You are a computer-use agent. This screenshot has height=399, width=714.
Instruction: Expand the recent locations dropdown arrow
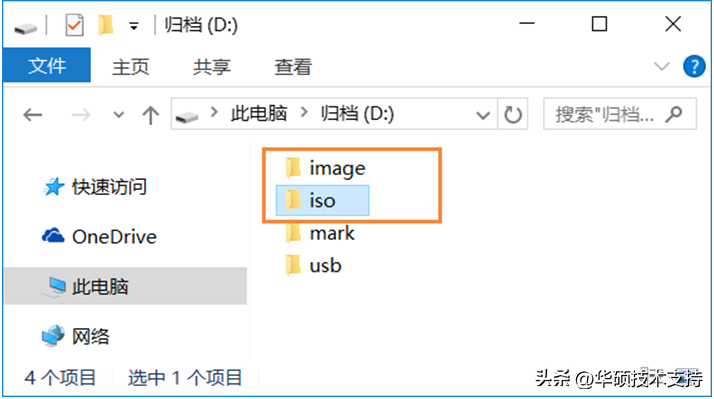pyautogui.click(x=118, y=114)
